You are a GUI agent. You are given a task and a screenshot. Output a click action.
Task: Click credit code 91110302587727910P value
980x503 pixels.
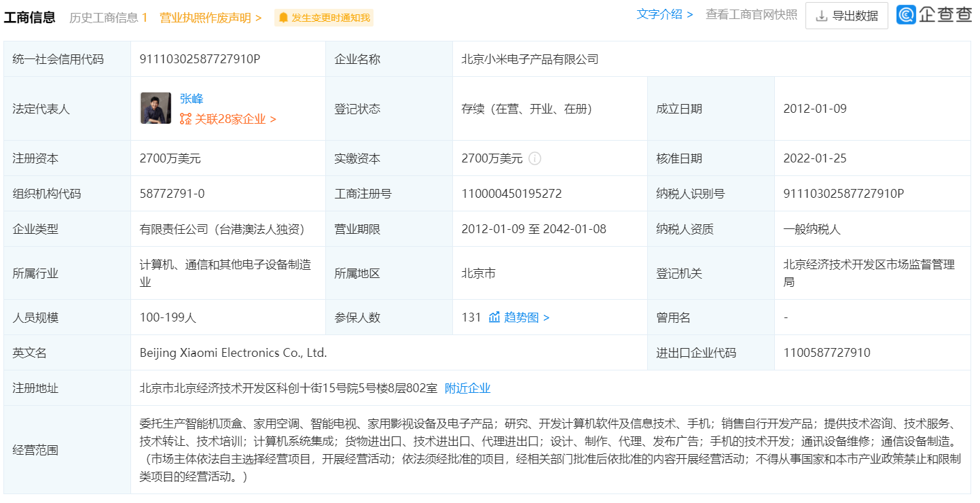(x=200, y=59)
